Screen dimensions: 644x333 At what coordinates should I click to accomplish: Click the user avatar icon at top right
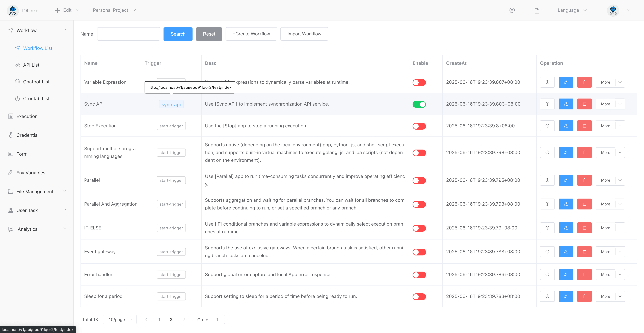tap(613, 10)
